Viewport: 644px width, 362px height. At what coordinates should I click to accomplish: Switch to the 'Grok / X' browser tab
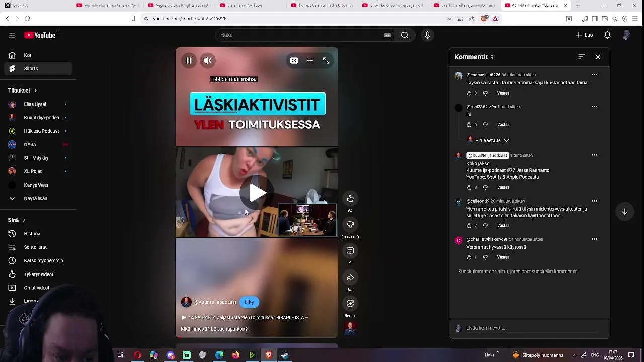pos(36,5)
